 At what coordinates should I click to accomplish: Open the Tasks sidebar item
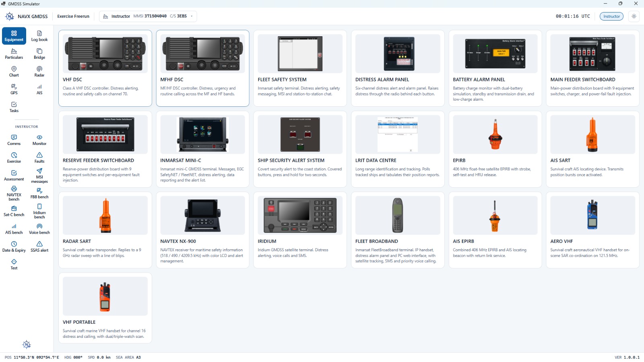pyautogui.click(x=14, y=107)
